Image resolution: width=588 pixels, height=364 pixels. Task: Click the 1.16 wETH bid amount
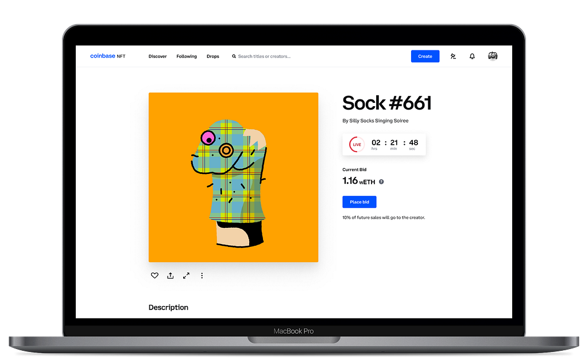358,181
